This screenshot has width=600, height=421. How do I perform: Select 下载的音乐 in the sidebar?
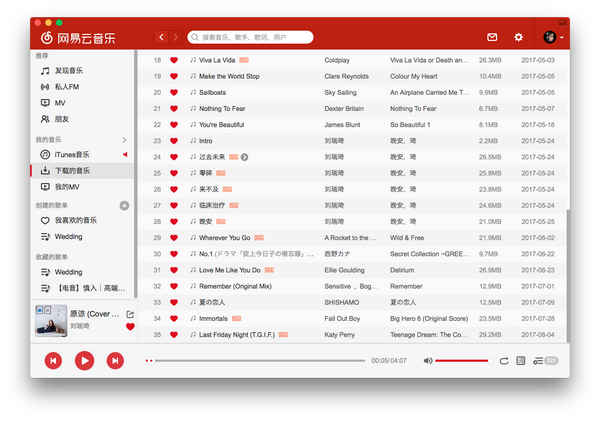click(x=82, y=171)
